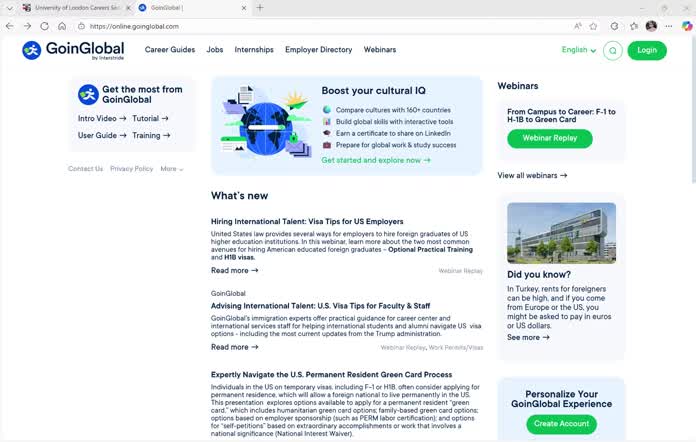696x442 pixels.
Task: Click the site info lock icon
Action: click(81, 26)
